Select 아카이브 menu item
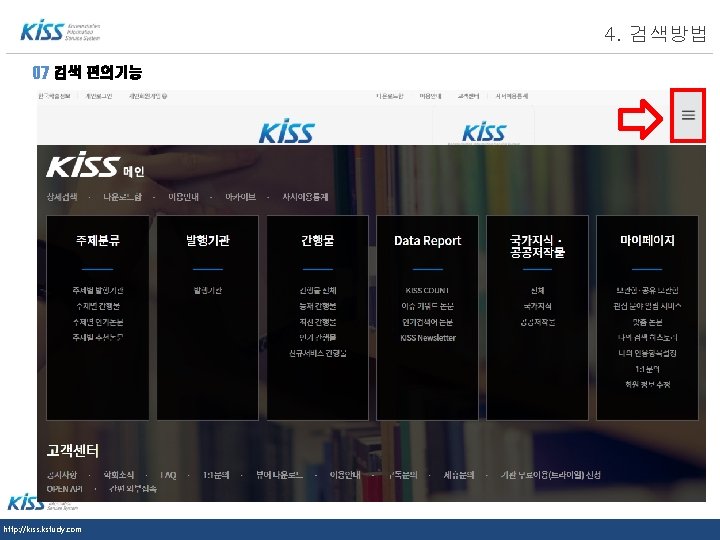720x540 pixels. point(241,197)
